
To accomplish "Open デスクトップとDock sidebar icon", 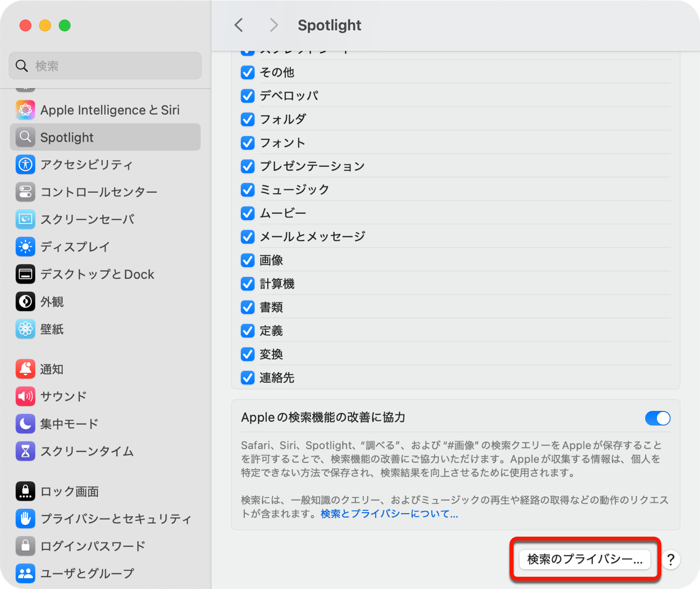I will click(25, 274).
